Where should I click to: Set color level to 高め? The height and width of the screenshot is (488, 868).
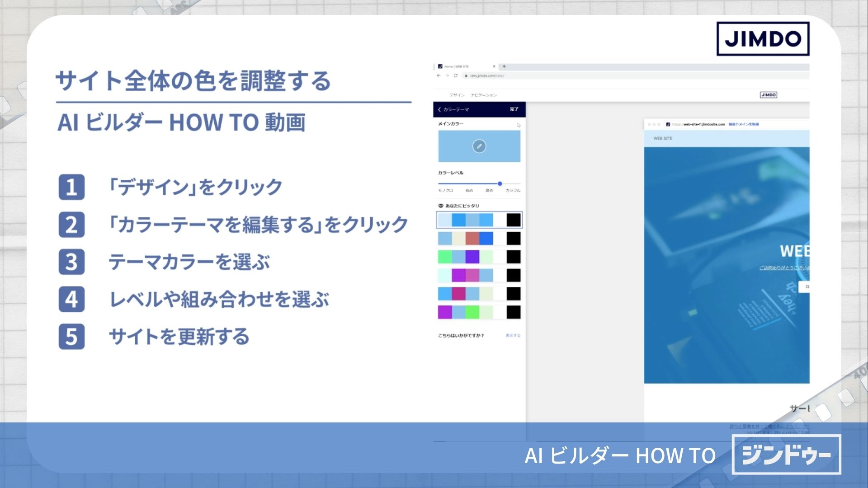coord(489,191)
